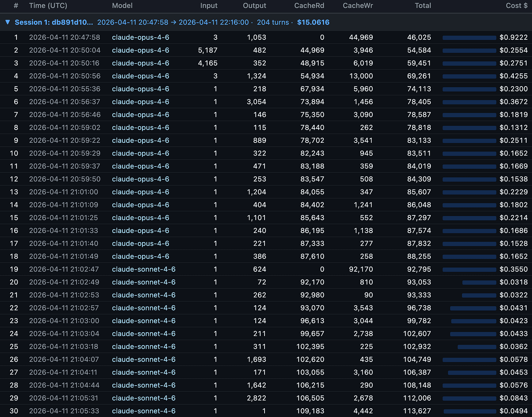Select Total value 102,932 in row 25
Screen dimensions: 532x417
pyautogui.click(x=417, y=347)
